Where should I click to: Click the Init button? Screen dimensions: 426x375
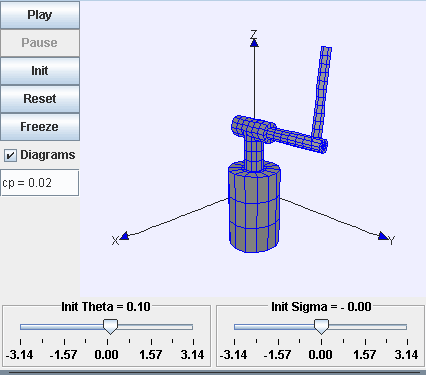[x=40, y=71]
